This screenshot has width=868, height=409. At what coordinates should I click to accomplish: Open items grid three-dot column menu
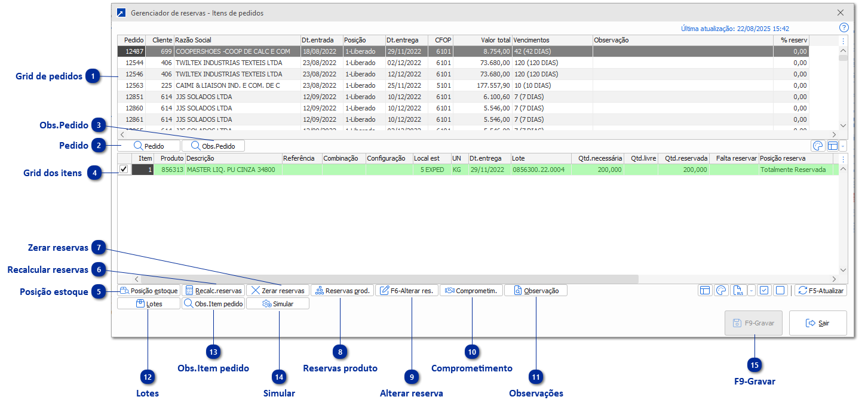843,159
